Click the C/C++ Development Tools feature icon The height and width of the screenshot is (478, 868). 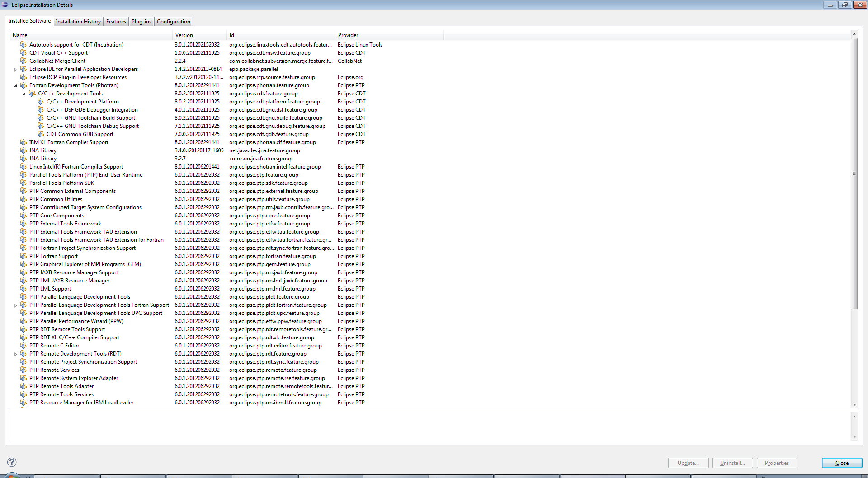point(32,94)
